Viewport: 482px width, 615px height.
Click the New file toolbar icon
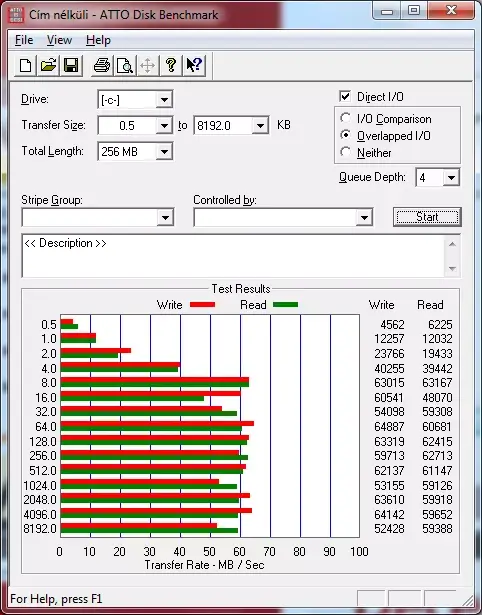click(25, 65)
